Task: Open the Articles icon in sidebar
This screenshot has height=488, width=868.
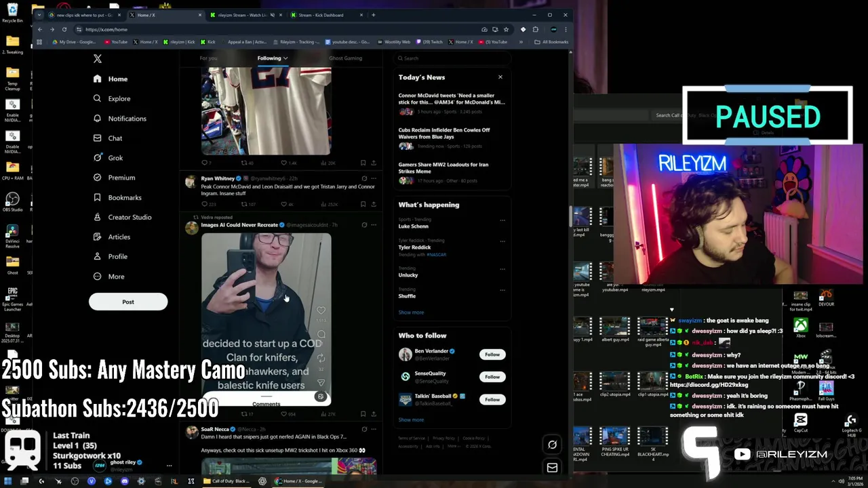Action: coord(97,237)
